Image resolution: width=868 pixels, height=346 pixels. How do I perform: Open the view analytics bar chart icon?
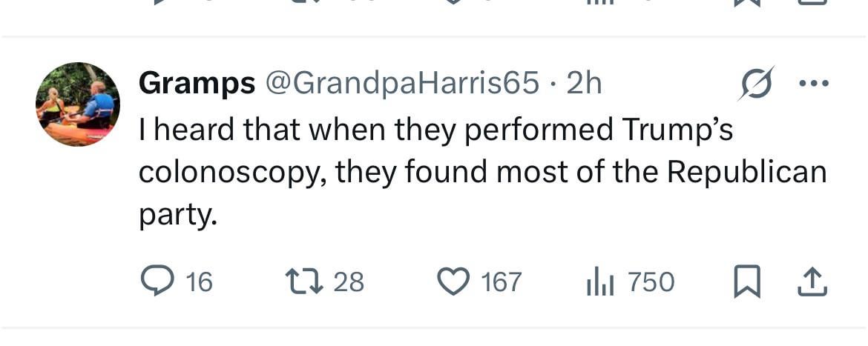point(599,282)
